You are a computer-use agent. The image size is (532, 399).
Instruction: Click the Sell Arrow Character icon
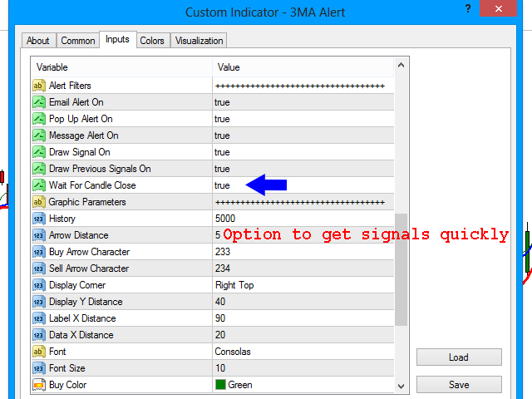(x=39, y=268)
